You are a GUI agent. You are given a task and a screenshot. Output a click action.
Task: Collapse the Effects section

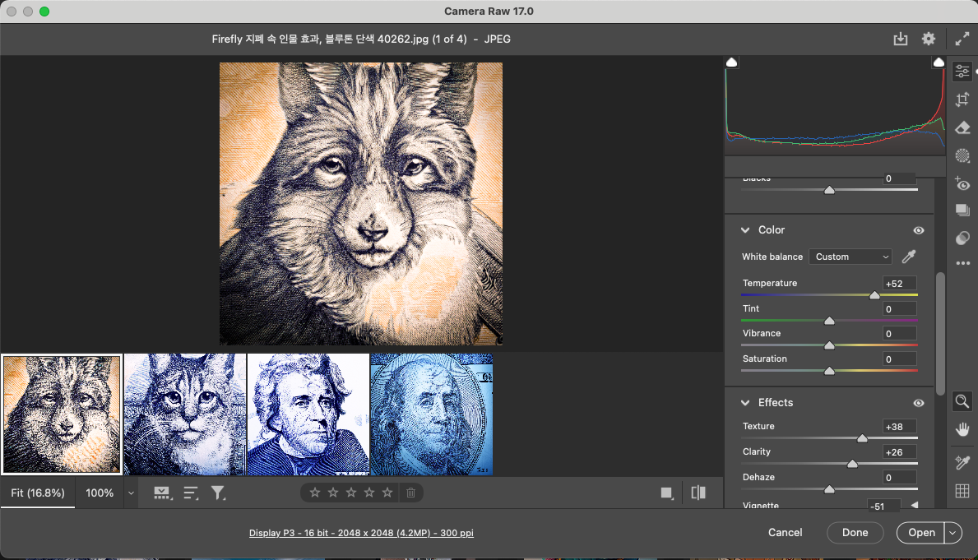tap(745, 403)
